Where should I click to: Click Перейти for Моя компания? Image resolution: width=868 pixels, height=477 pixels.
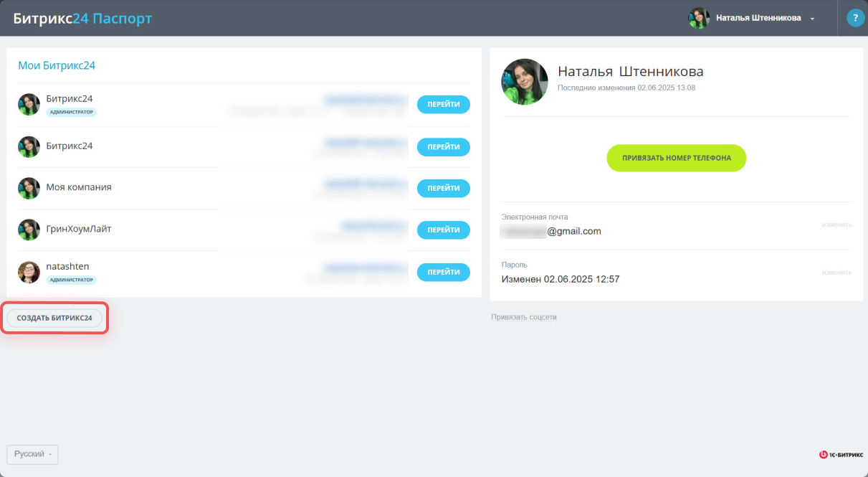[444, 188]
